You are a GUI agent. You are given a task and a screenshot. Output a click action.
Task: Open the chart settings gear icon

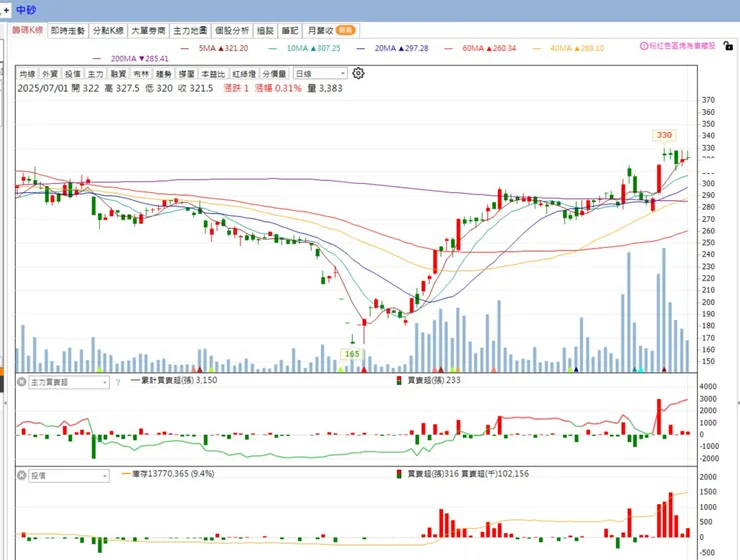[358, 73]
